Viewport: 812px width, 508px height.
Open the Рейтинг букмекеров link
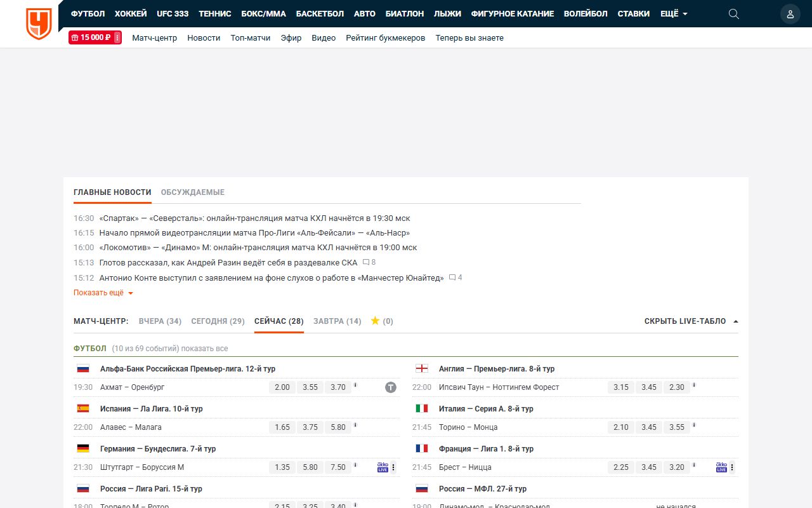[386, 37]
